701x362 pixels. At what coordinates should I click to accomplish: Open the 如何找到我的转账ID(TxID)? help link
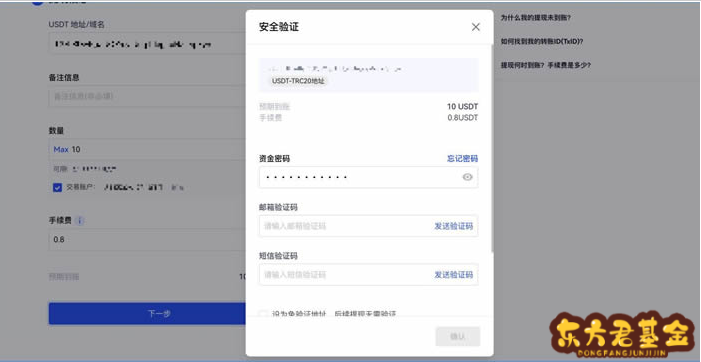coord(542,41)
